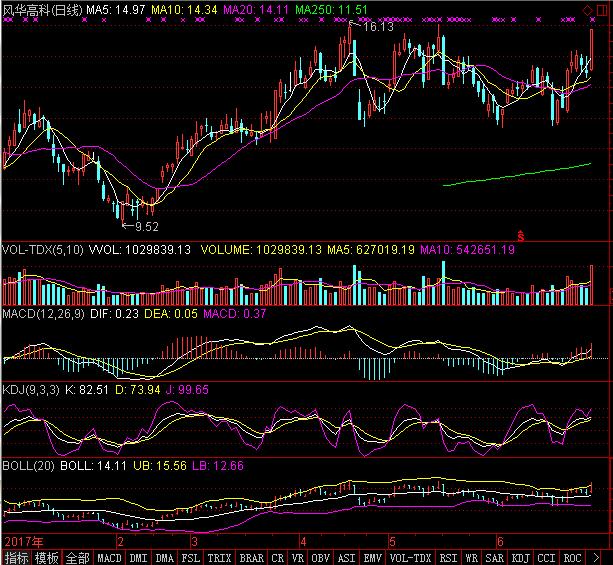Select the MACD indicator tab
This screenshot has width=613, height=565.
109,558
